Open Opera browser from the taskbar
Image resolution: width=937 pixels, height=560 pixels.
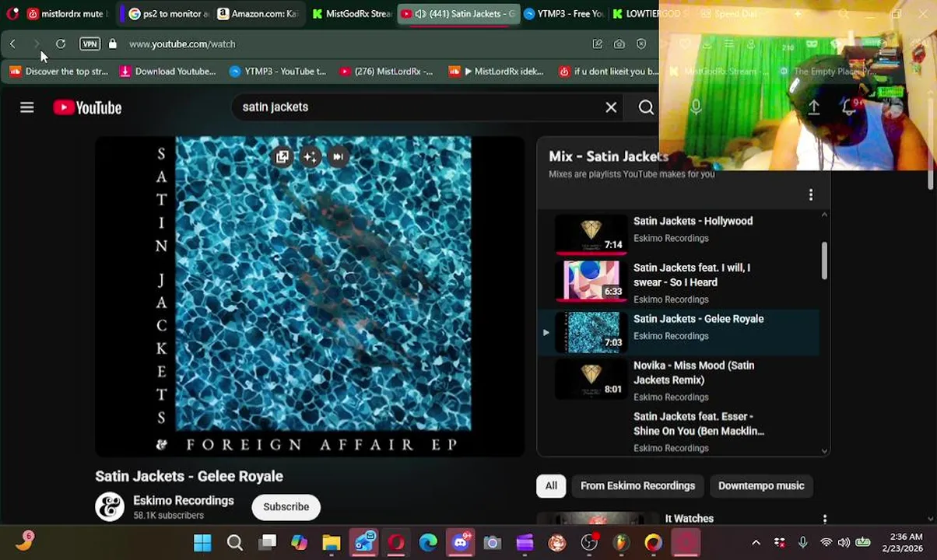396,543
